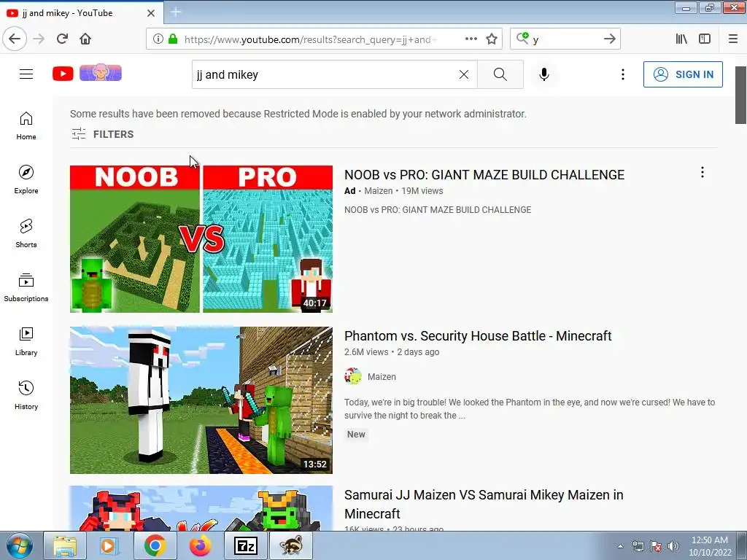This screenshot has height=560, width=747.
Task: Click the volume speaker tray icon
Action: point(673,546)
